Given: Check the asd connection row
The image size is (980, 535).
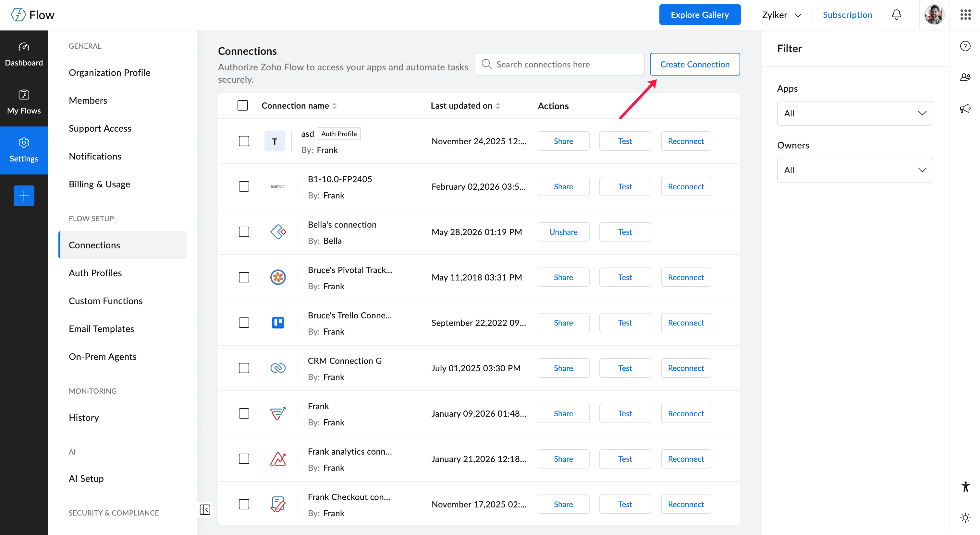Looking at the screenshot, I should point(244,141).
